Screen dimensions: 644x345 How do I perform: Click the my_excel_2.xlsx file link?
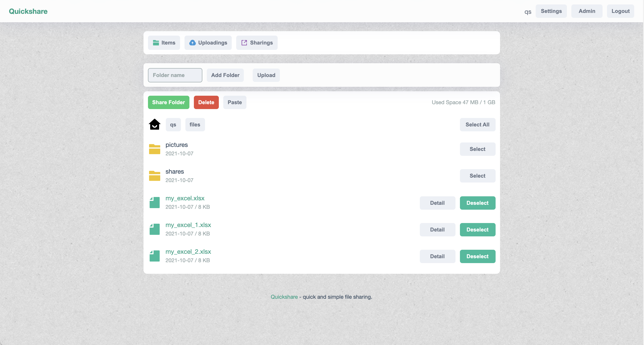tap(188, 252)
